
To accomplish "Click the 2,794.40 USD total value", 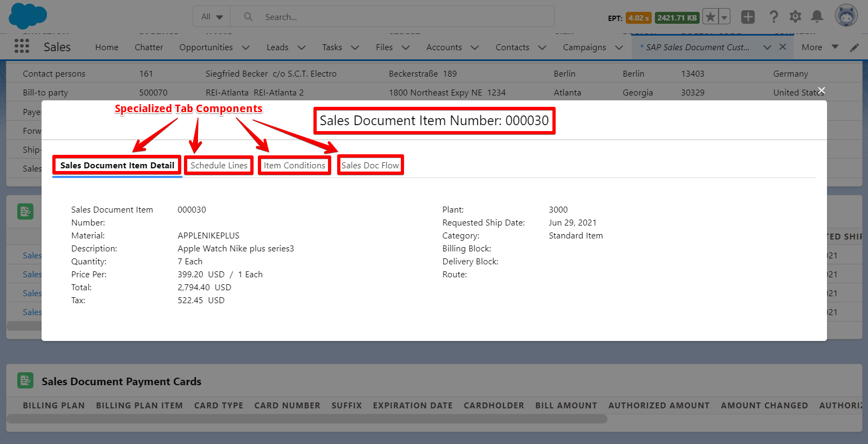I will (204, 287).
